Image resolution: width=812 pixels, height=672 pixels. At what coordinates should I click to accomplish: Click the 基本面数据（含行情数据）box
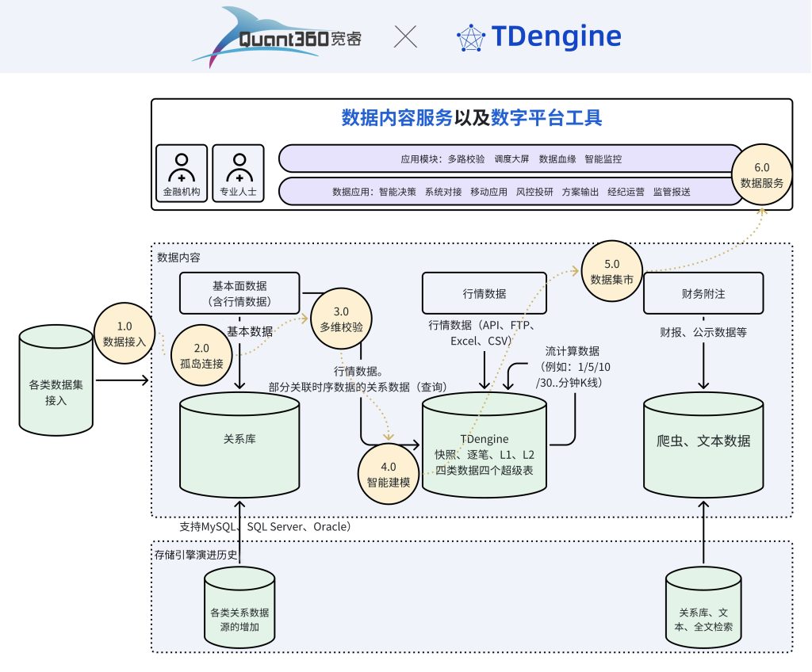point(240,292)
